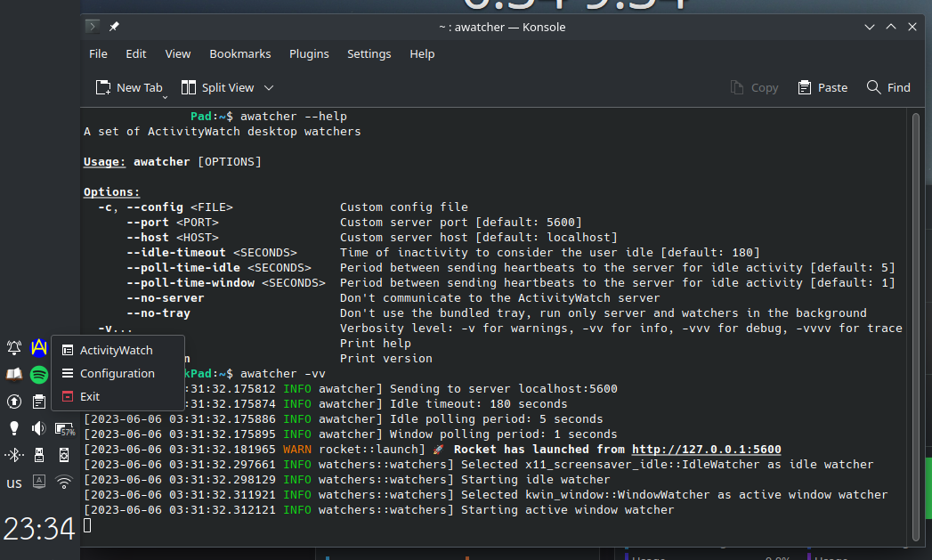932x560 pixels.
Task: Click the Split View toolbar button
Action: tap(217, 87)
